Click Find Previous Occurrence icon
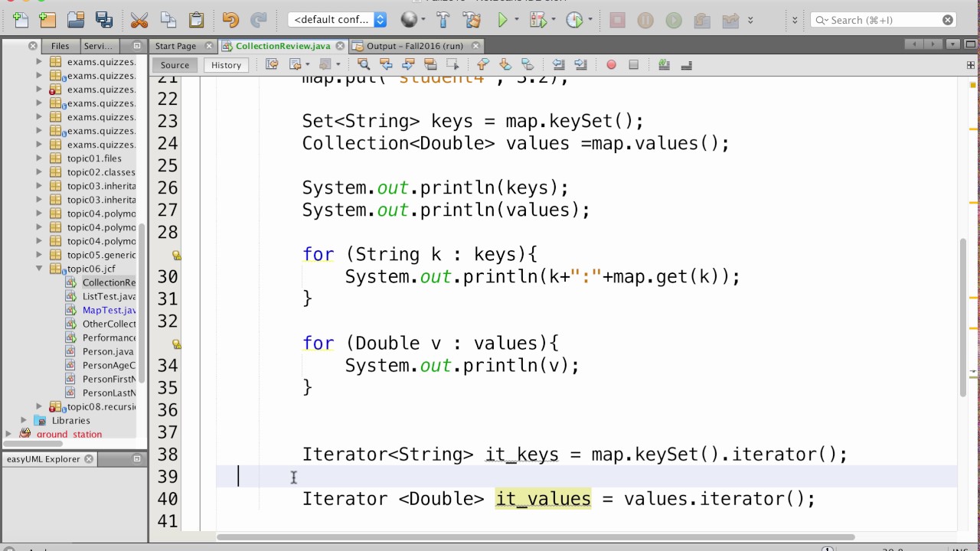The width and height of the screenshot is (980, 551). pyautogui.click(x=386, y=65)
